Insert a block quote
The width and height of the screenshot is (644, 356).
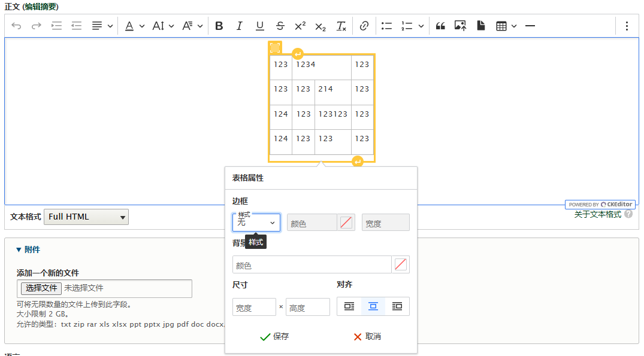440,26
